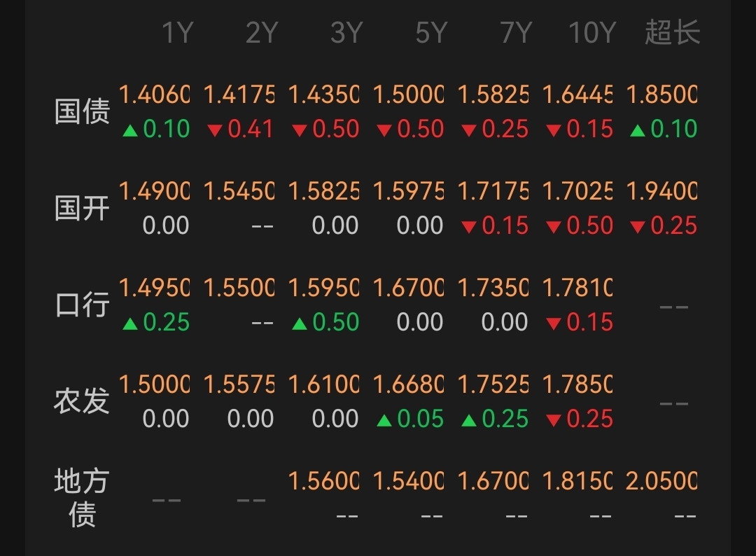This screenshot has height=556, width=756.
Task: Click 农发 3Y yield 1.6100
Action: coord(323,384)
